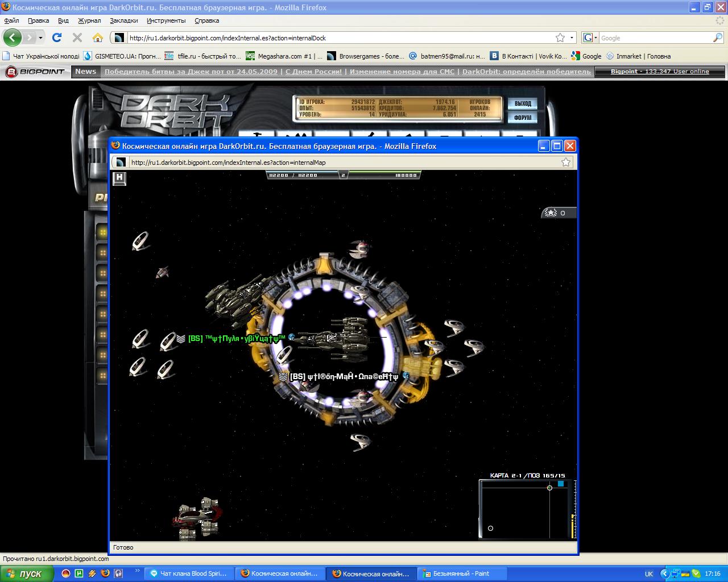Expand hidden system tray icons arrow
Viewport: 728px width, 582px height.
click(x=664, y=573)
